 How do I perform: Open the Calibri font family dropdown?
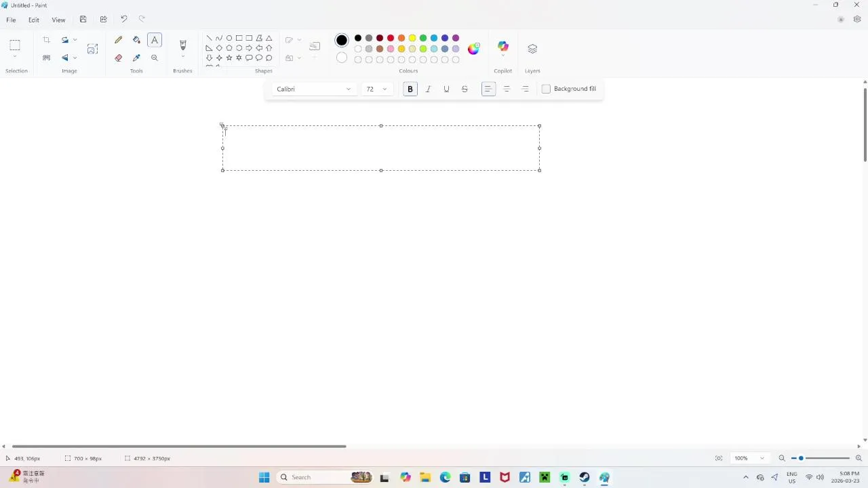coord(314,89)
